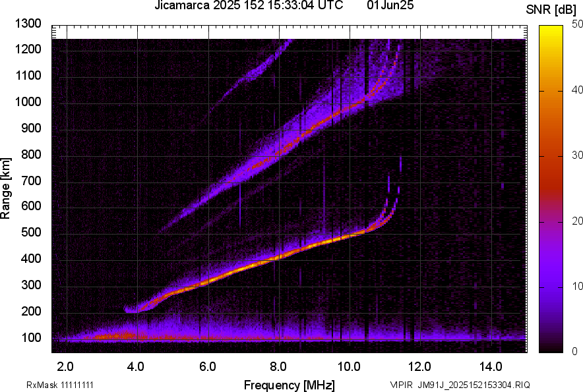The image size is (583, 392).
Task: Click the frequency axis tick 6.0
Action: pyautogui.click(x=207, y=367)
